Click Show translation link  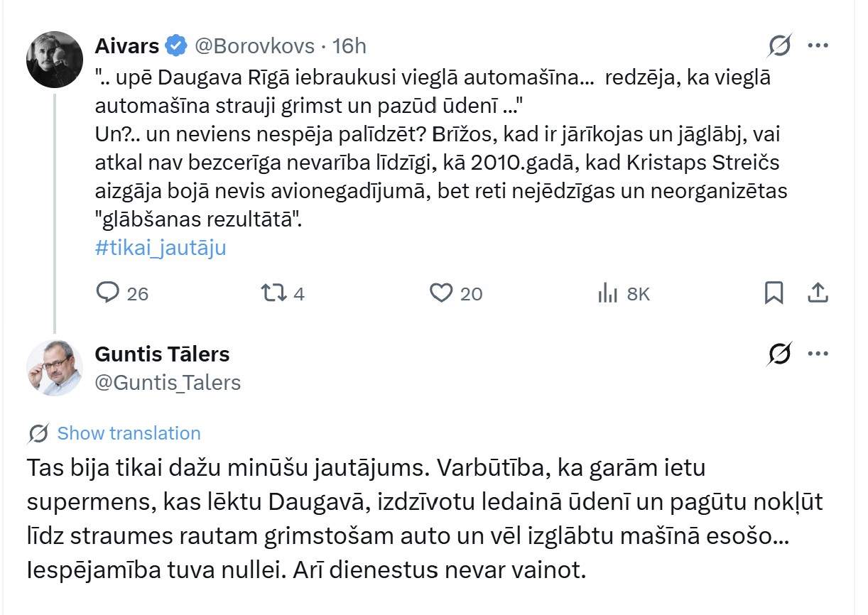[x=129, y=433]
